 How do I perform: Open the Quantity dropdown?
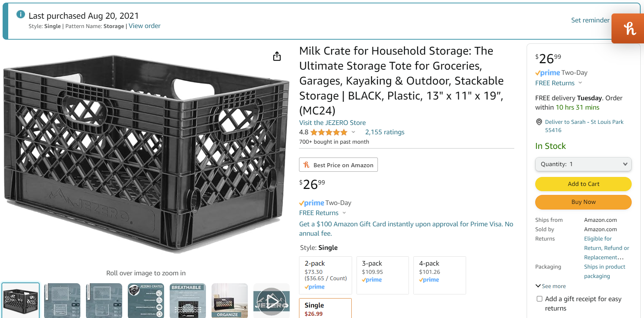(583, 164)
